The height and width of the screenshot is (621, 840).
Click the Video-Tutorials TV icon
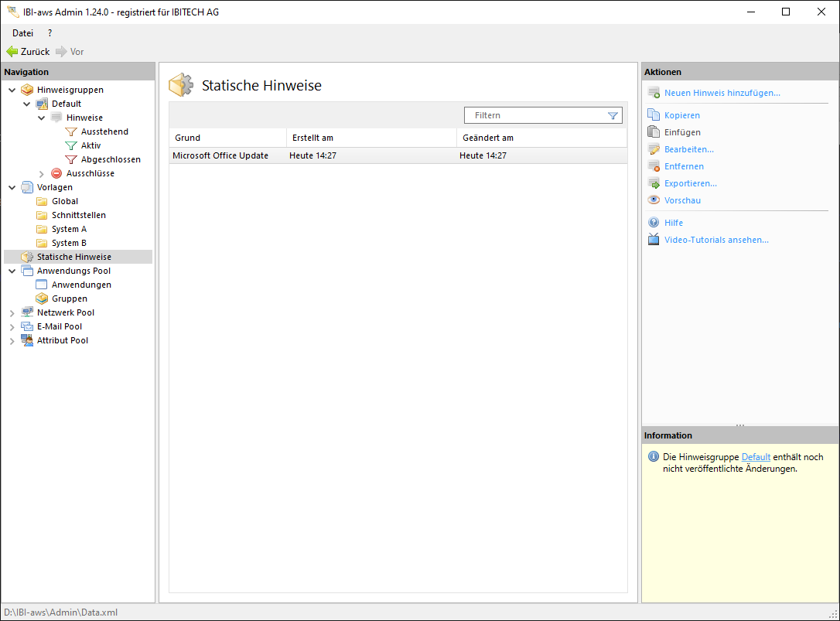coord(654,240)
